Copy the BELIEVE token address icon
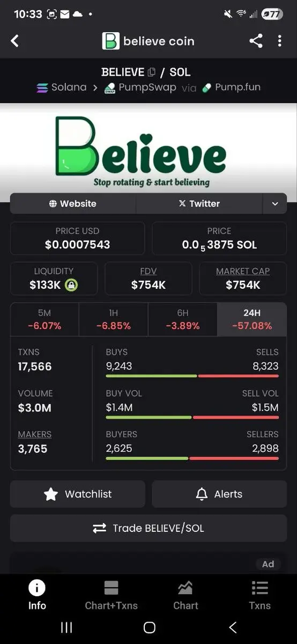 (152, 72)
